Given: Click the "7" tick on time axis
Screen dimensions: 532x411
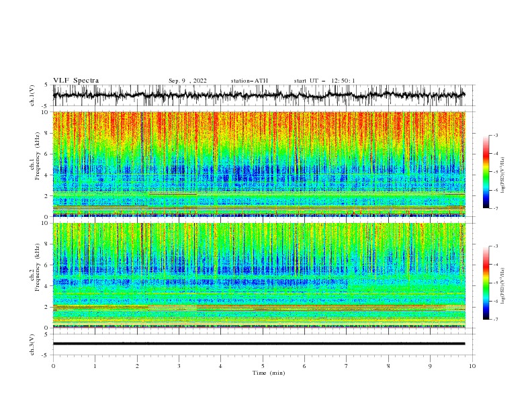Looking at the screenshot, I should coord(347,366).
